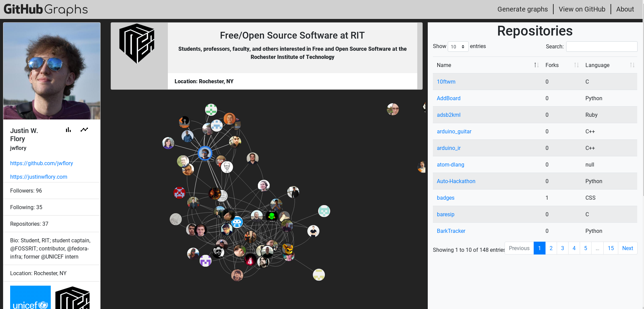Screen dimensions: 644x309
Task: Sort repositories using the Language column arrows
Action: pos(633,65)
